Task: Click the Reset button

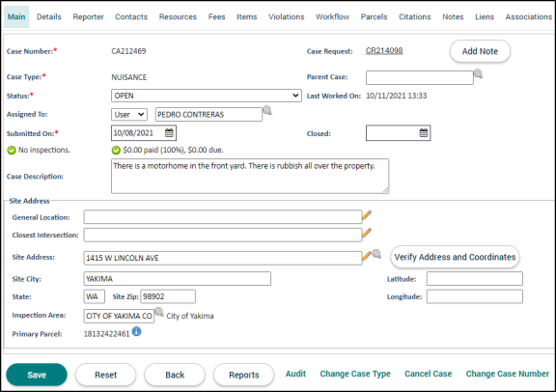Action: click(105, 375)
